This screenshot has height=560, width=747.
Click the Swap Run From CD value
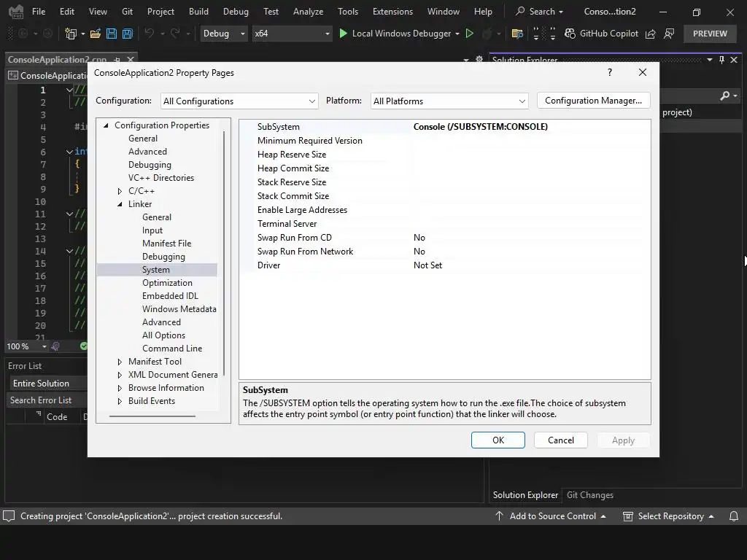coord(419,238)
